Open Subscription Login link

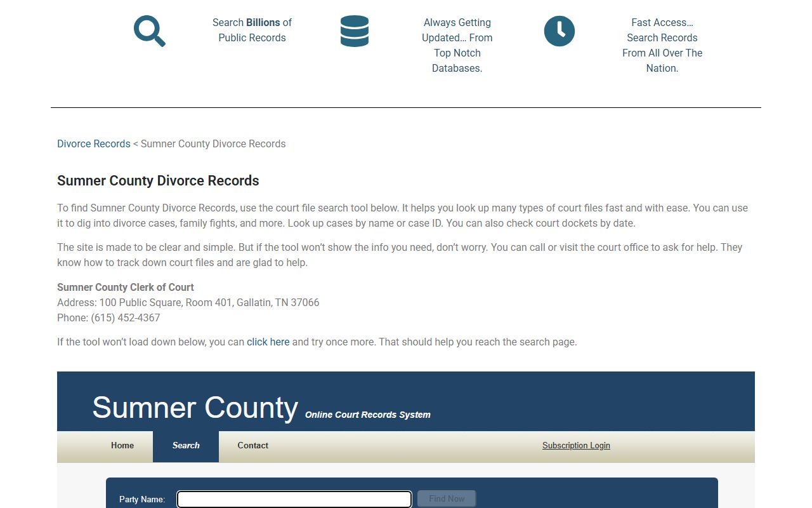tap(576, 445)
